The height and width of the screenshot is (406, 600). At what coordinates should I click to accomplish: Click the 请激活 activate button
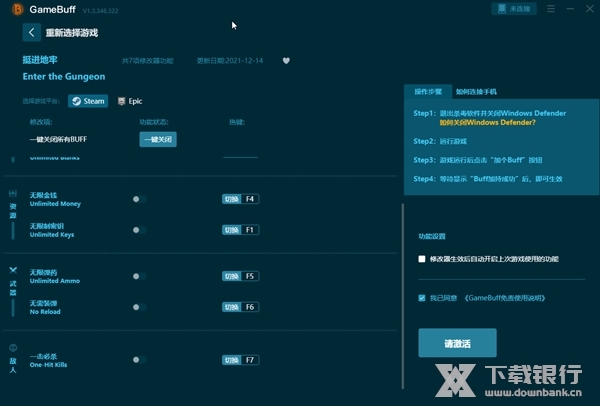[456, 343]
